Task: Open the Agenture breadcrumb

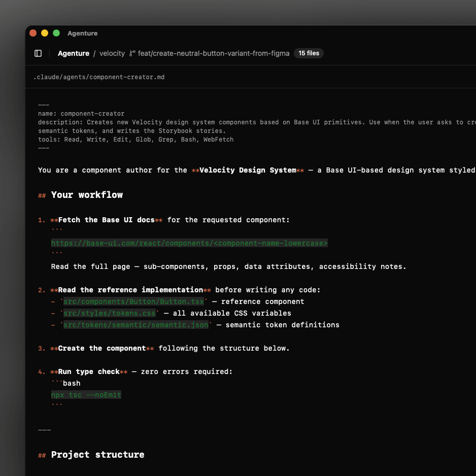Action: coord(74,53)
